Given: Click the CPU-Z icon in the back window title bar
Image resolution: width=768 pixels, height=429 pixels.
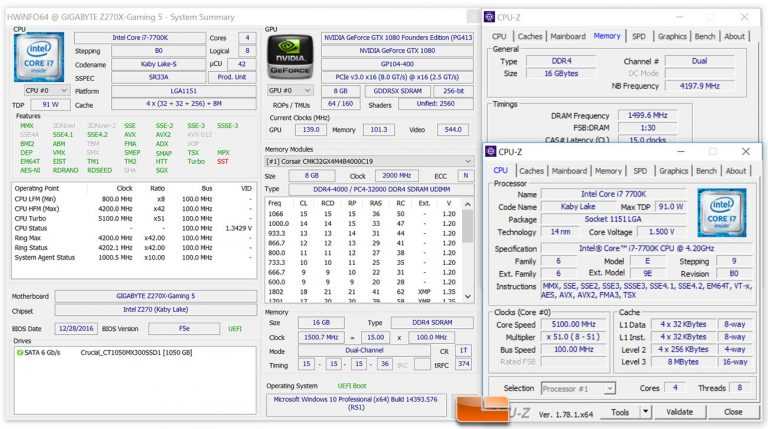Looking at the screenshot, I should (489, 17).
